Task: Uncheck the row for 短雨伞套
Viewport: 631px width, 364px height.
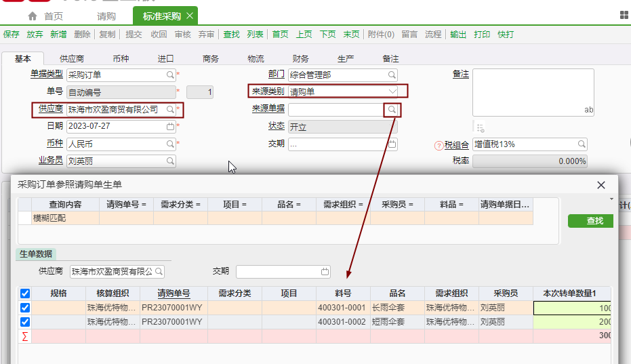Action: click(25, 322)
